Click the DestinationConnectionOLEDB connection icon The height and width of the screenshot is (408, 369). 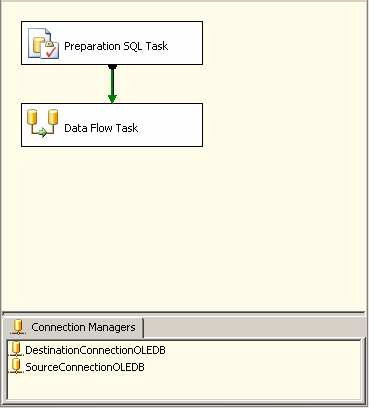16,349
